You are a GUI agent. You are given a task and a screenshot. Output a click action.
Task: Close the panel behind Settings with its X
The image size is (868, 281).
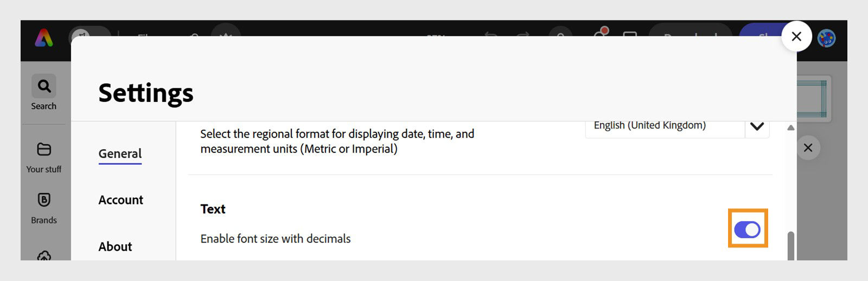(x=808, y=148)
